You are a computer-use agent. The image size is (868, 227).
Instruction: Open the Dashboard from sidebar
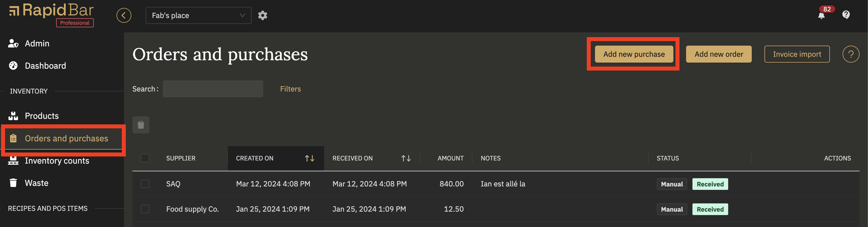45,66
